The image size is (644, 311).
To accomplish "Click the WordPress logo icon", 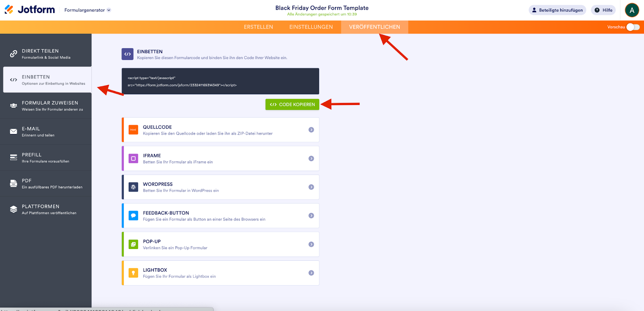I will [x=133, y=187].
